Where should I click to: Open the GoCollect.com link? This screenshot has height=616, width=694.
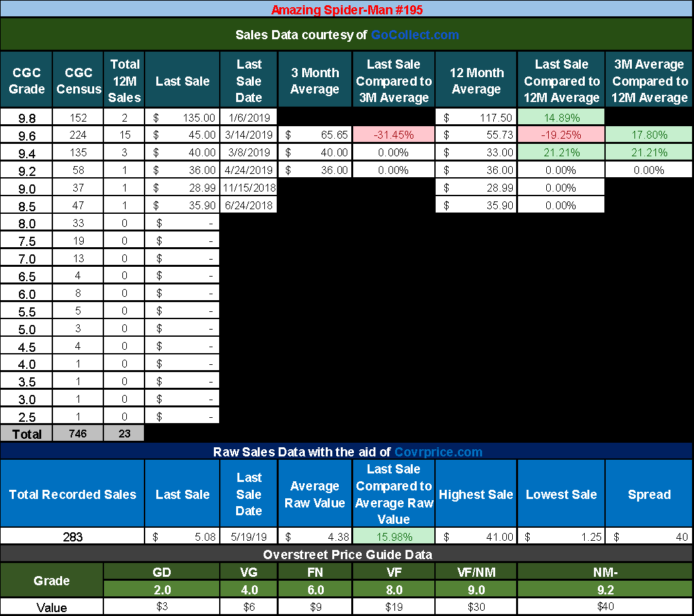point(415,35)
